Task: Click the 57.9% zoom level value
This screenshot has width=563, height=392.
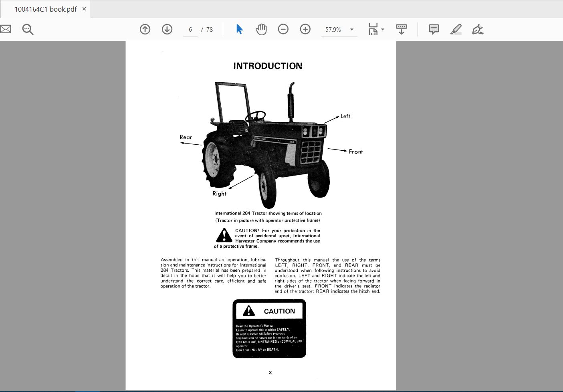Action: click(x=333, y=29)
